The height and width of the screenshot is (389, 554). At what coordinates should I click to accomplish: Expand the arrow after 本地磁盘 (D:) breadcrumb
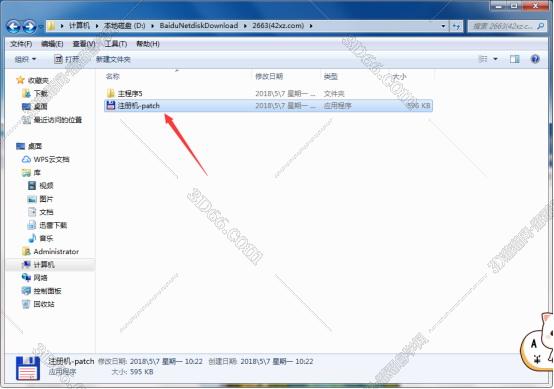[x=152, y=26]
